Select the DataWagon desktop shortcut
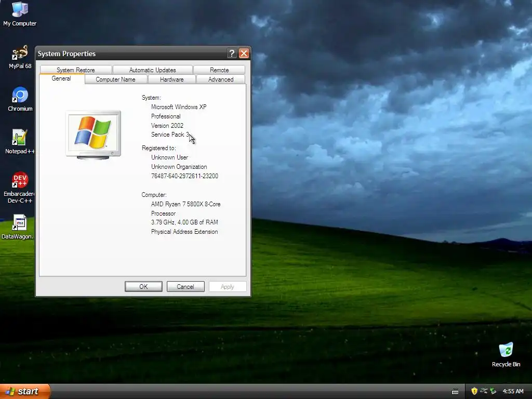This screenshot has height=399, width=532. pyautogui.click(x=18, y=227)
